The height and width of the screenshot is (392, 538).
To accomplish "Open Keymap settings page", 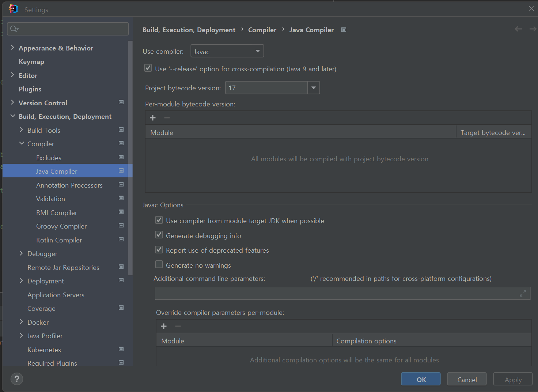I will [x=31, y=62].
